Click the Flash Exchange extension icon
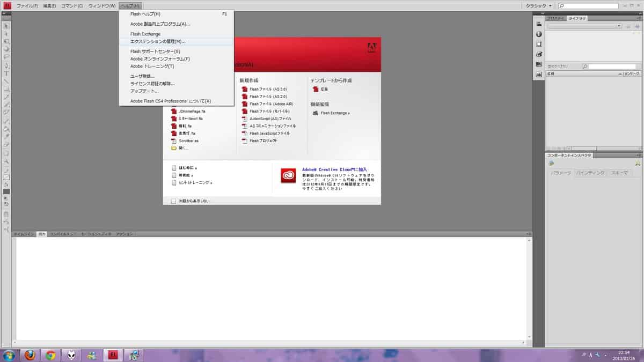This screenshot has height=362, width=644. click(316, 113)
